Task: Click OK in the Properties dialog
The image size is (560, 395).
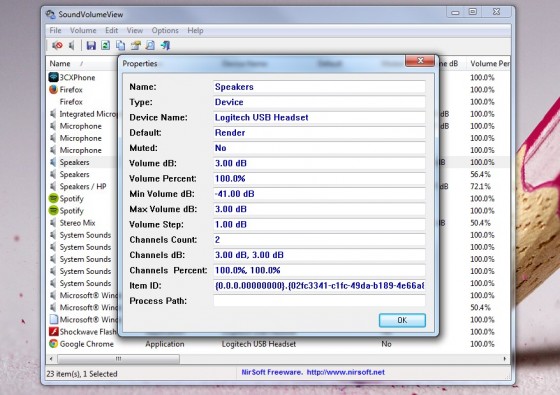Action: [x=402, y=320]
